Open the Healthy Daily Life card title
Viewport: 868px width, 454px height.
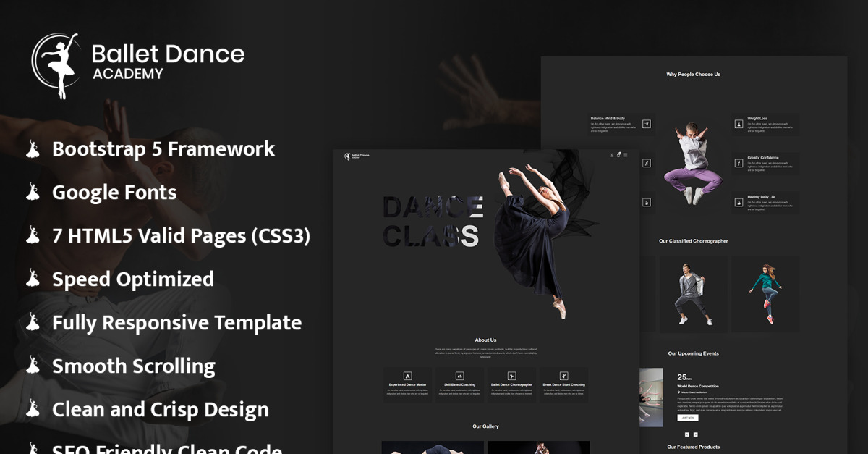[762, 197]
